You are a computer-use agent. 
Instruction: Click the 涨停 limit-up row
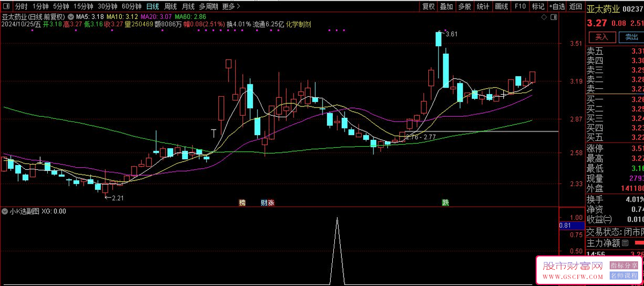(x=615, y=149)
